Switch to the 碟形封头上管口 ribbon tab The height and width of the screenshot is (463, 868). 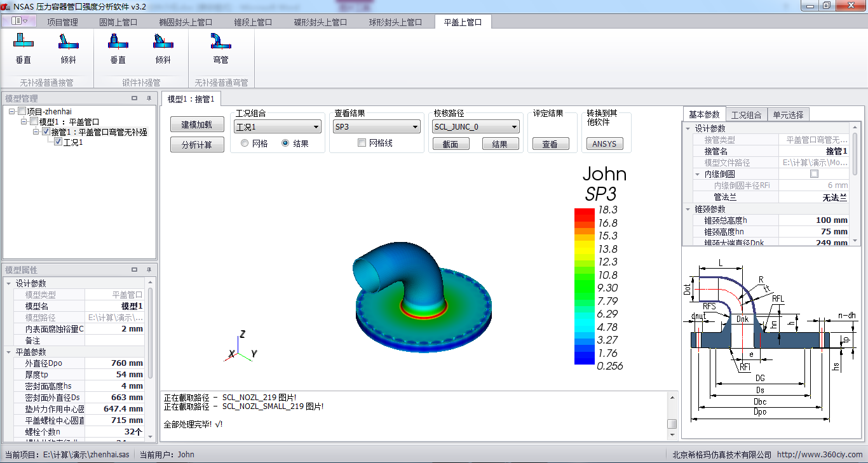[320, 22]
